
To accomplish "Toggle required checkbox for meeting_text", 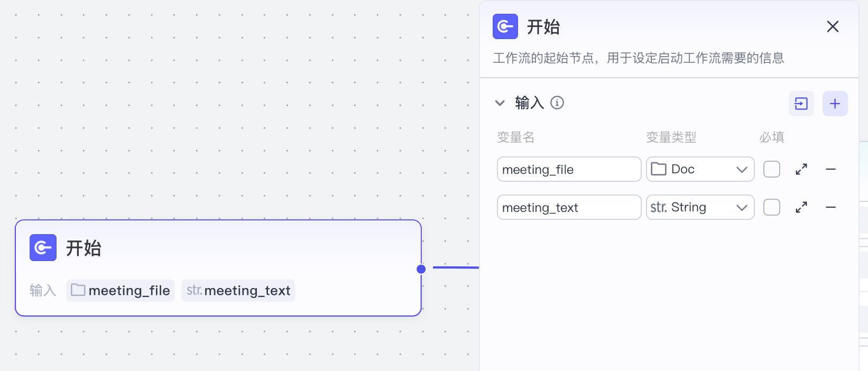I will point(772,207).
